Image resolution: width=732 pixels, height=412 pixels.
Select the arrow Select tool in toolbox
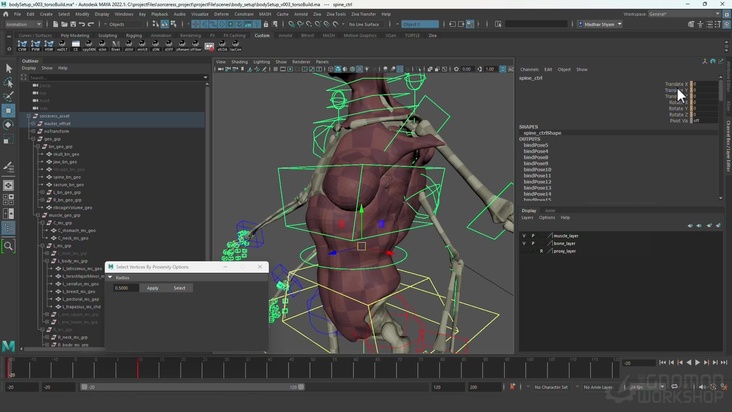8,69
